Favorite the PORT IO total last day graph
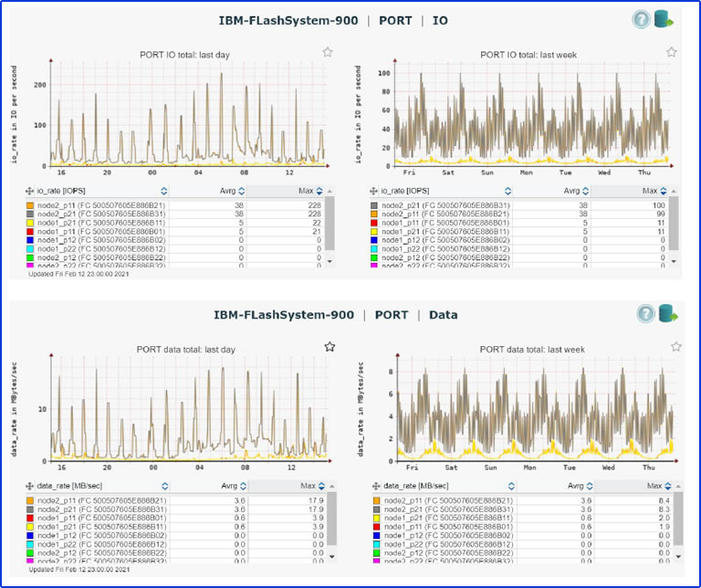This screenshot has height=588, width=701. coord(328,52)
